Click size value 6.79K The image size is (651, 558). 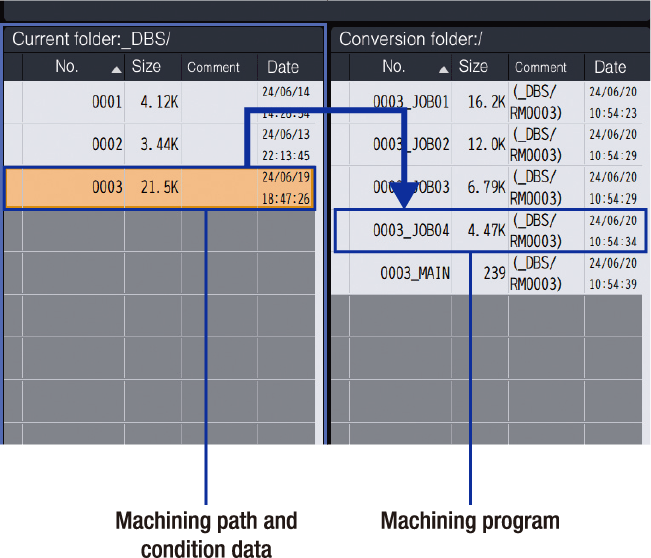coord(487,188)
